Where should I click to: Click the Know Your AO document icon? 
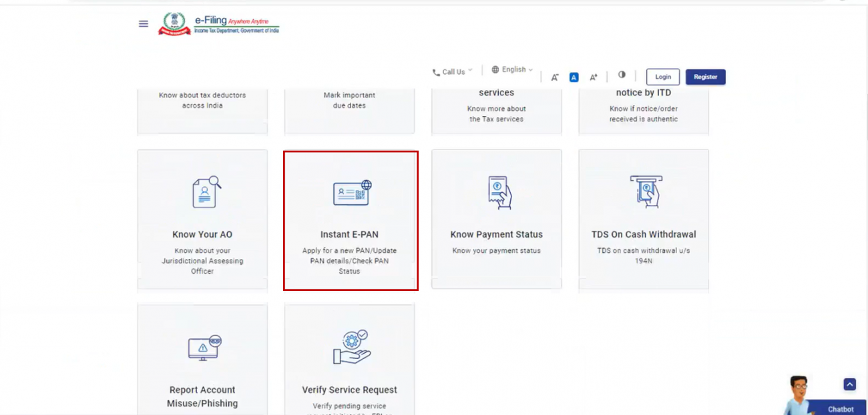[x=202, y=193]
